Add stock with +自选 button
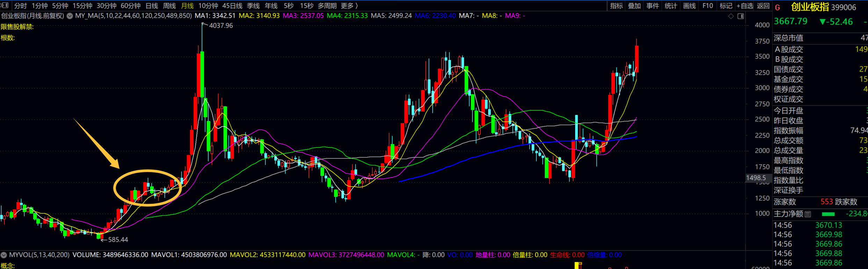The image size is (868, 269). click(x=745, y=6)
